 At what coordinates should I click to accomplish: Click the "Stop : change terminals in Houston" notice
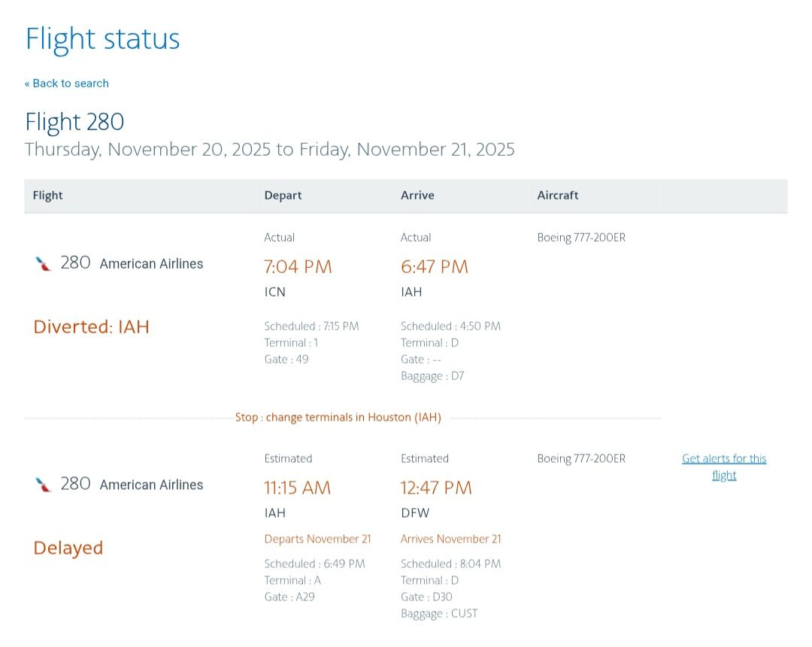pos(338,418)
